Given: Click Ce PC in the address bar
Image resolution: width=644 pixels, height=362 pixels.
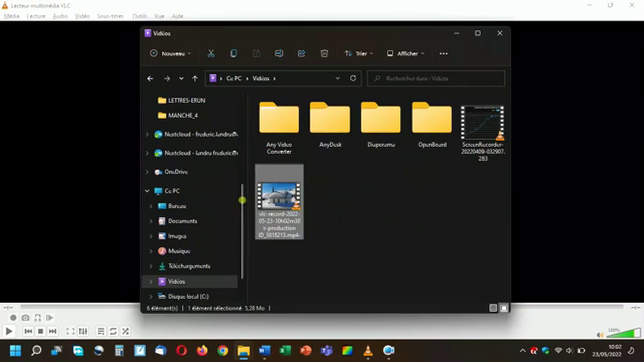Looking at the screenshot, I should point(234,79).
